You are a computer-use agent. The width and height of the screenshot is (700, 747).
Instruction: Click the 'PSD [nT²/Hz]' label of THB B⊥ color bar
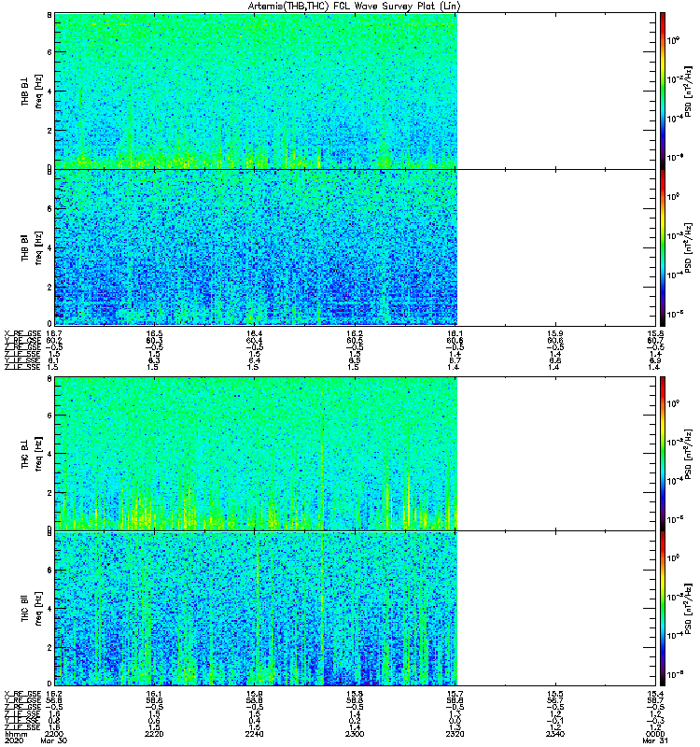688,91
